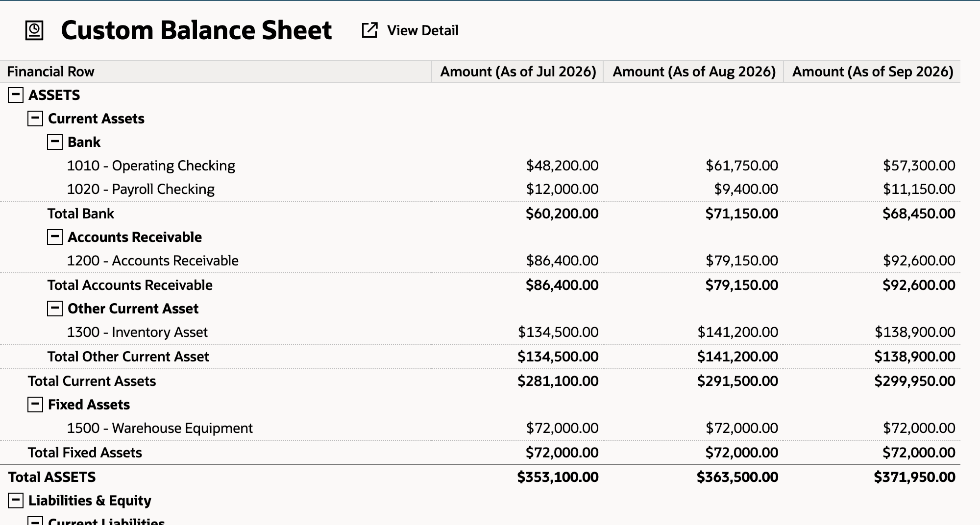Image resolution: width=980 pixels, height=525 pixels.
Task: Collapse the Liabilities & Equity section
Action: pyautogui.click(x=16, y=501)
